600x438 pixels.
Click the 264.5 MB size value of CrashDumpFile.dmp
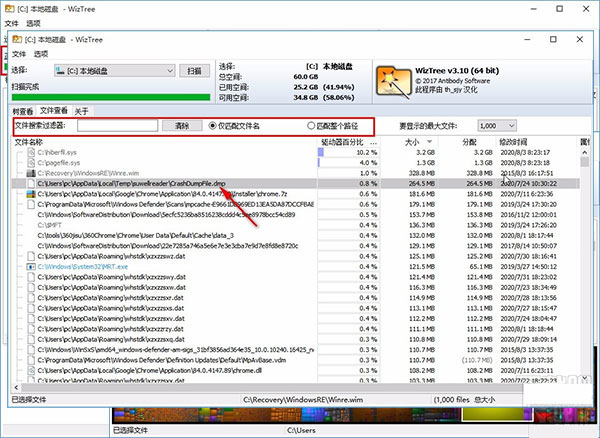[422, 184]
